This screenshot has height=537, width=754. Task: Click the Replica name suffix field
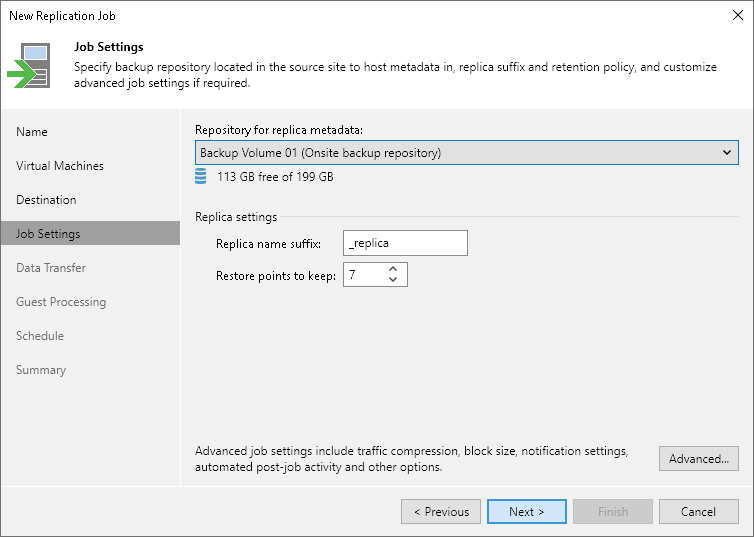click(404, 243)
